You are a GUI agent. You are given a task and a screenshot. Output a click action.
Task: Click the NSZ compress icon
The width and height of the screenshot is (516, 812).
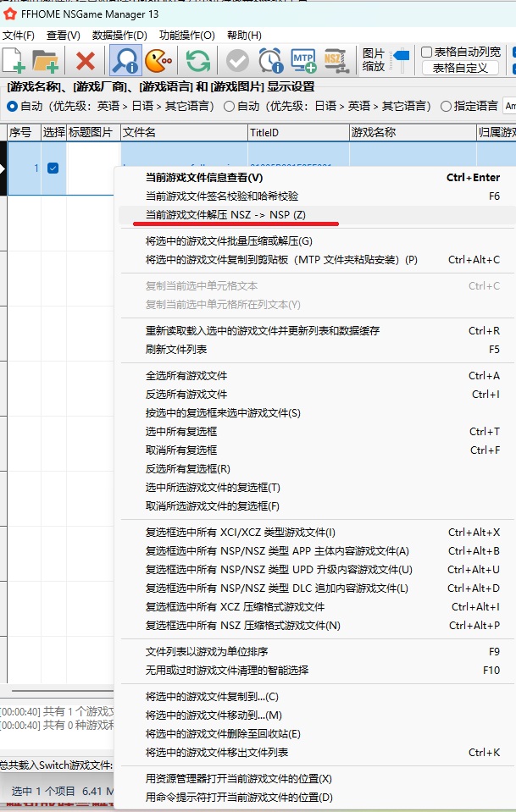[x=336, y=61]
